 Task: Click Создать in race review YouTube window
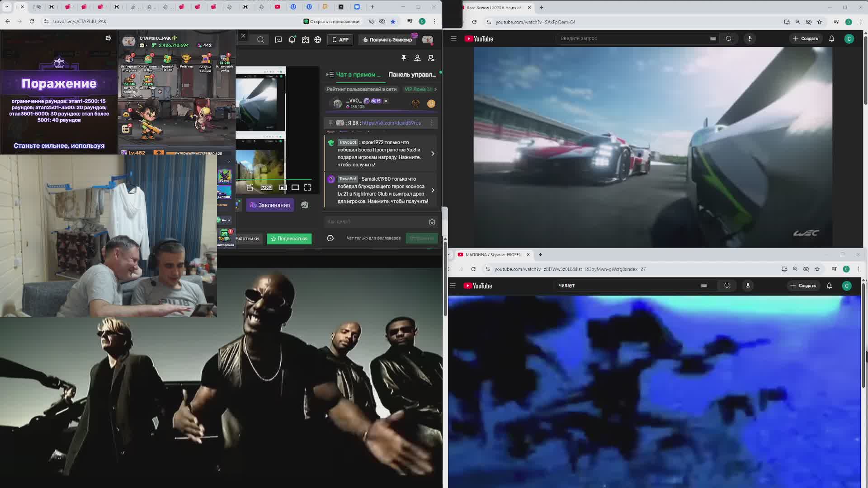tap(806, 39)
